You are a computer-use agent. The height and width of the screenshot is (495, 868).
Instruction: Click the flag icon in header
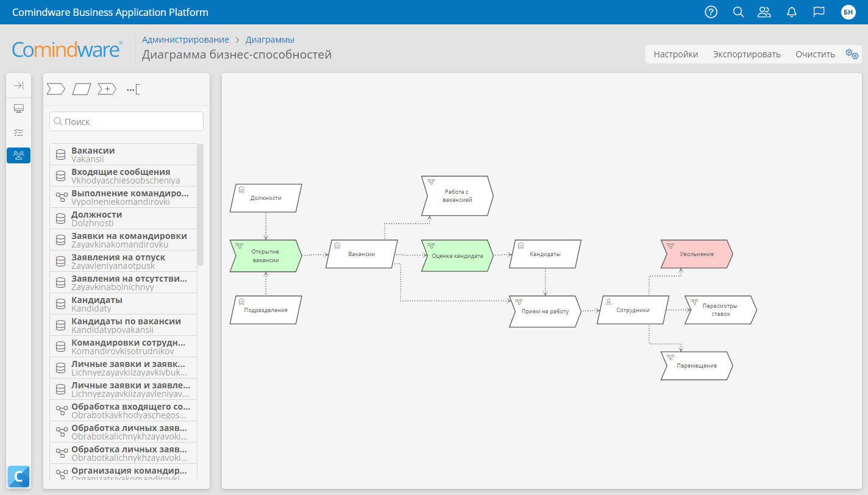coord(819,12)
